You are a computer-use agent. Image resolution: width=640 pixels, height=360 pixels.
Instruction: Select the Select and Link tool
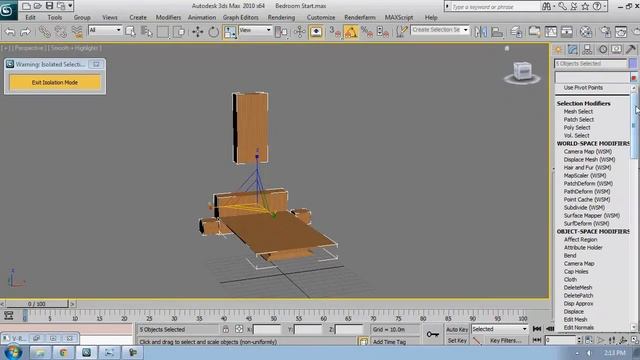point(44,31)
